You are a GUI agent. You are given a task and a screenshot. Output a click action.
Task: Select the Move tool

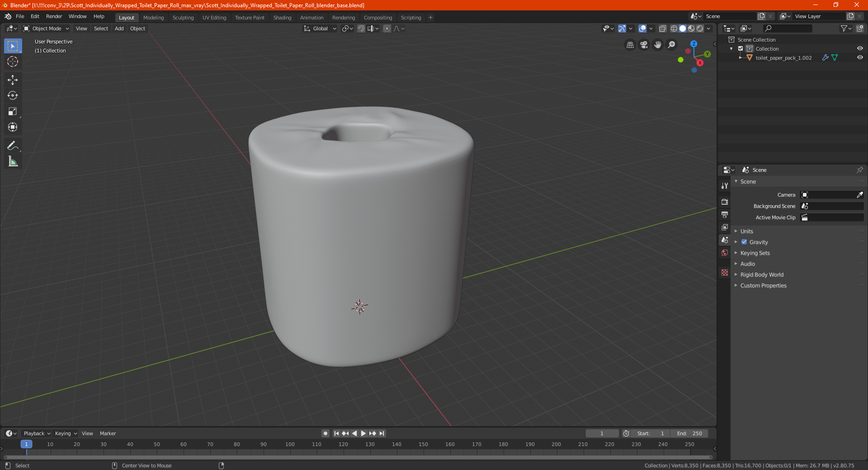point(13,80)
